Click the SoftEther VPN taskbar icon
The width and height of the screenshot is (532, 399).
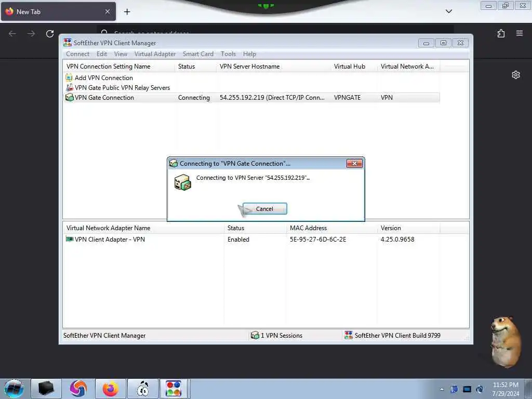(174, 389)
